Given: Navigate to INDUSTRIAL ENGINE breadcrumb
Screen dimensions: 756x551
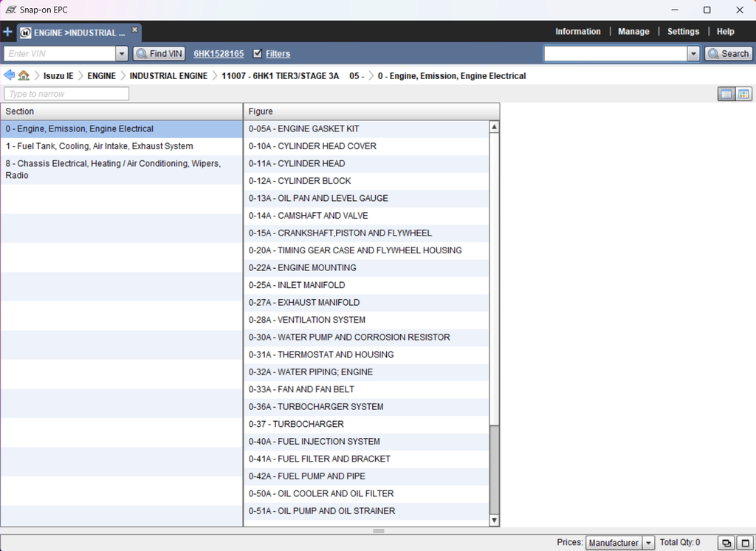Looking at the screenshot, I should coord(168,76).
